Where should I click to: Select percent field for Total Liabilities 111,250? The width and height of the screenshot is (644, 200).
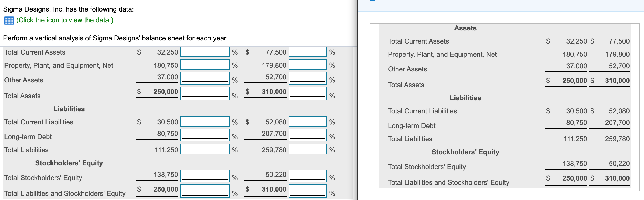205,149
